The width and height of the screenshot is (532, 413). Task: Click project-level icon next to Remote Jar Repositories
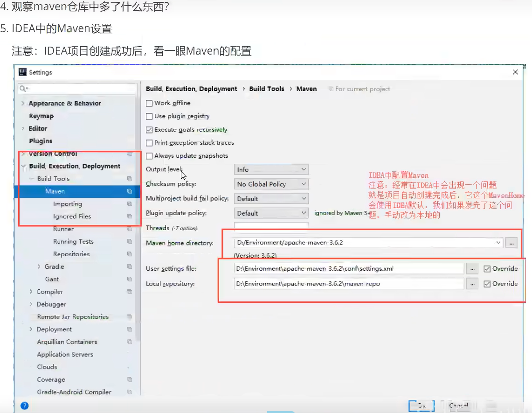click(x=129, y=317)
